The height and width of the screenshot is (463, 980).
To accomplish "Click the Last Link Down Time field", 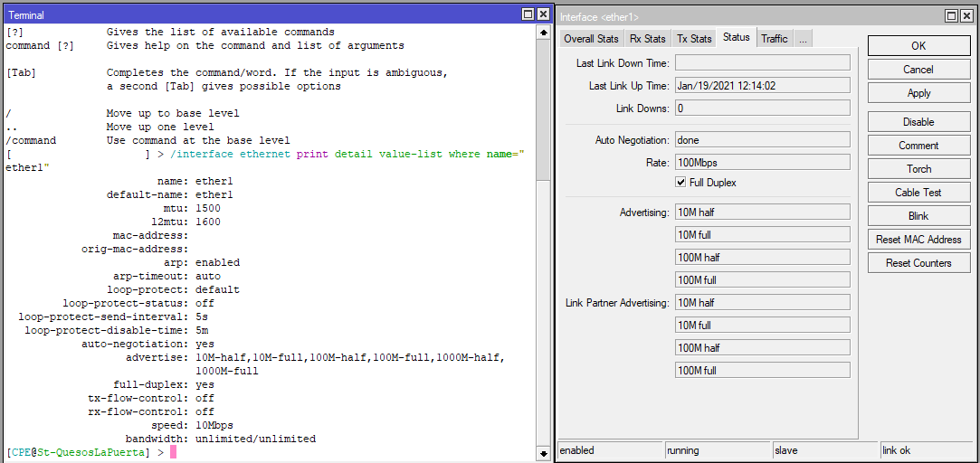I will pyautogui.click(x=763, y=62).
